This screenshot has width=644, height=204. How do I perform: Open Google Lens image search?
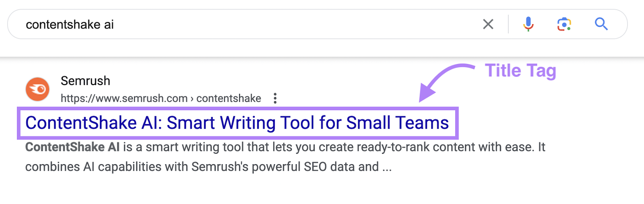(564, 24)
